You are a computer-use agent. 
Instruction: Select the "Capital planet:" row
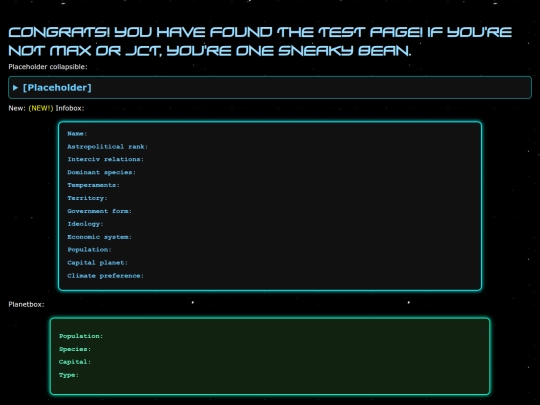click(x=97, y=263)
